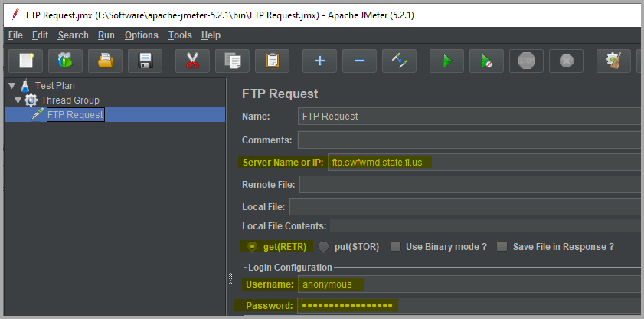Click the Server Name or IP field
Image resolution: width=644 pixels, height=319 pixels.
(x=482, y=163)
